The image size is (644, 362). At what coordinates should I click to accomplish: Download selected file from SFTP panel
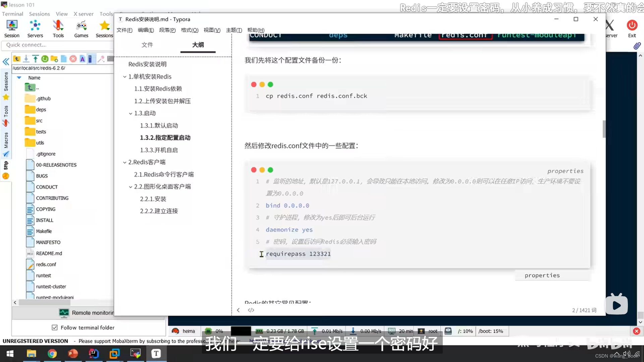pos(26,59)
